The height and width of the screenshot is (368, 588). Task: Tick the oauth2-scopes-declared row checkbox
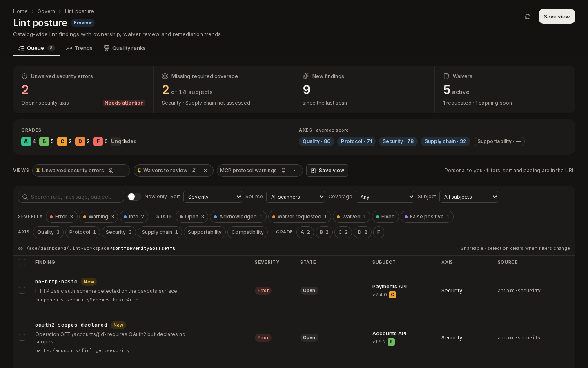tap(22, 337)
